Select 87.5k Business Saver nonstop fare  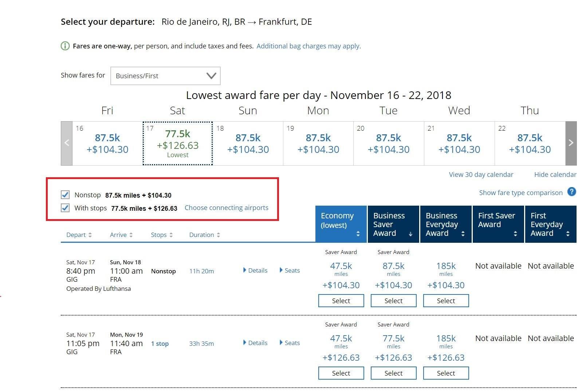(x=393, y=301)
